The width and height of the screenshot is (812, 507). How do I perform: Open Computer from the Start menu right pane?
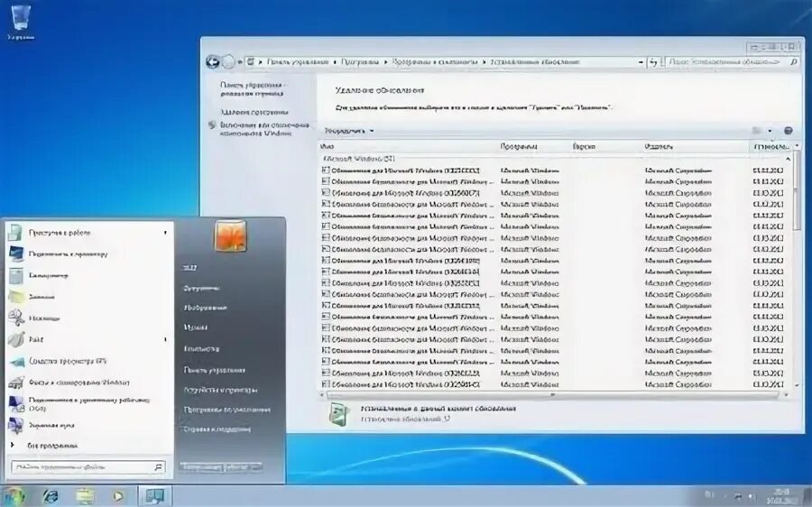point(202,349)
